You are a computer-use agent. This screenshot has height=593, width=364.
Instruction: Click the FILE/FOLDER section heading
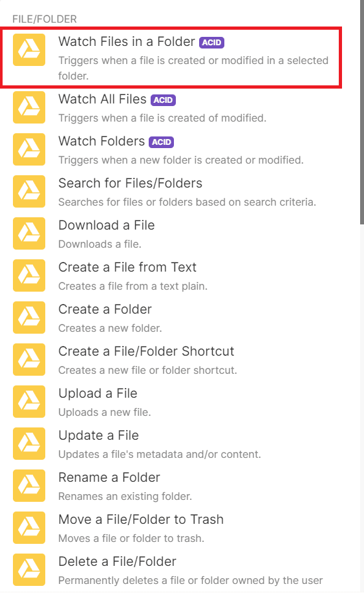(45, 19)
